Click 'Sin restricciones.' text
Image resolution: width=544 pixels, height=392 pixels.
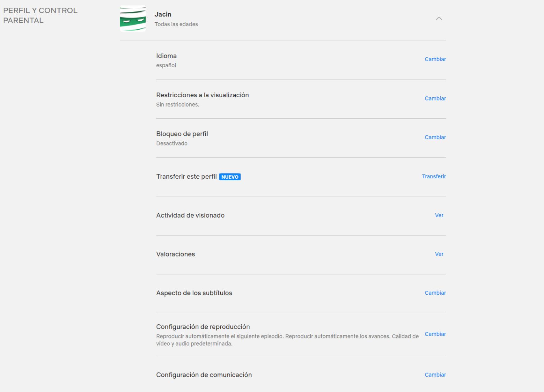click(177, 105)
